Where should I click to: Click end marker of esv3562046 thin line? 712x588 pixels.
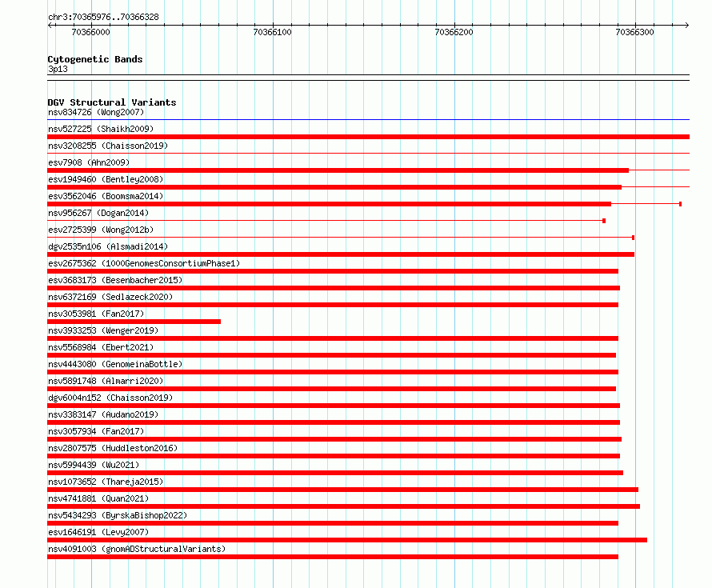(x=680, y=204)
